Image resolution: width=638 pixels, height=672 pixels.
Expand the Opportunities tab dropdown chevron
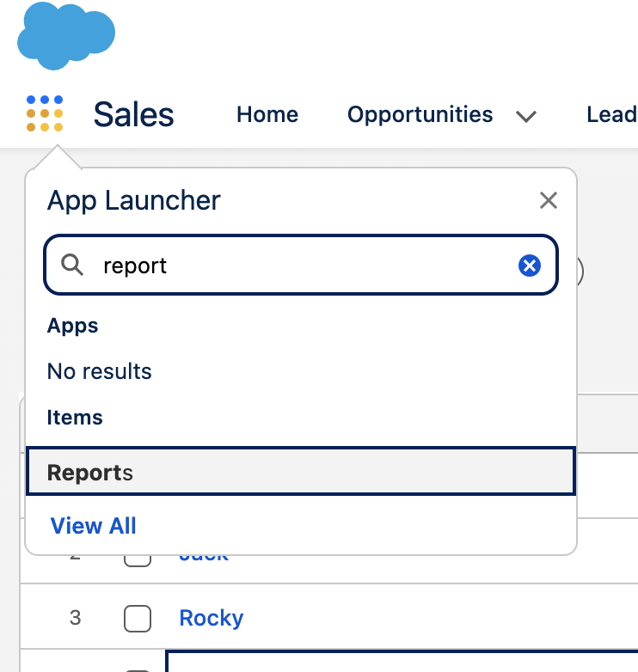pos(526,116)
